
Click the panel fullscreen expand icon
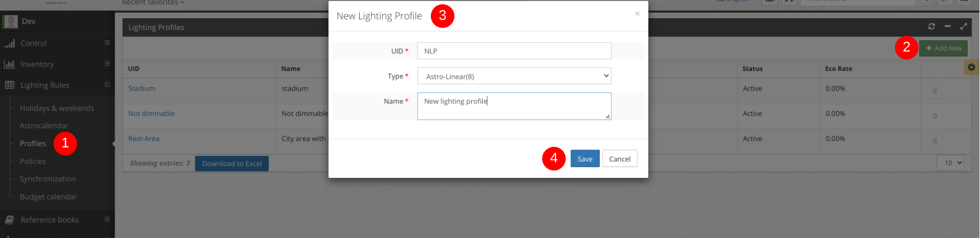[963, 26]
